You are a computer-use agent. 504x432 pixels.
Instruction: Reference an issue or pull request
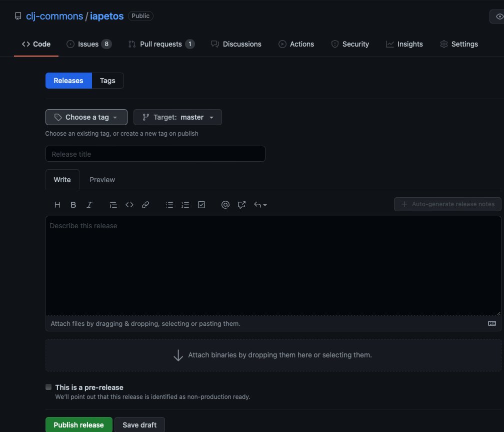tap(241, 205)
